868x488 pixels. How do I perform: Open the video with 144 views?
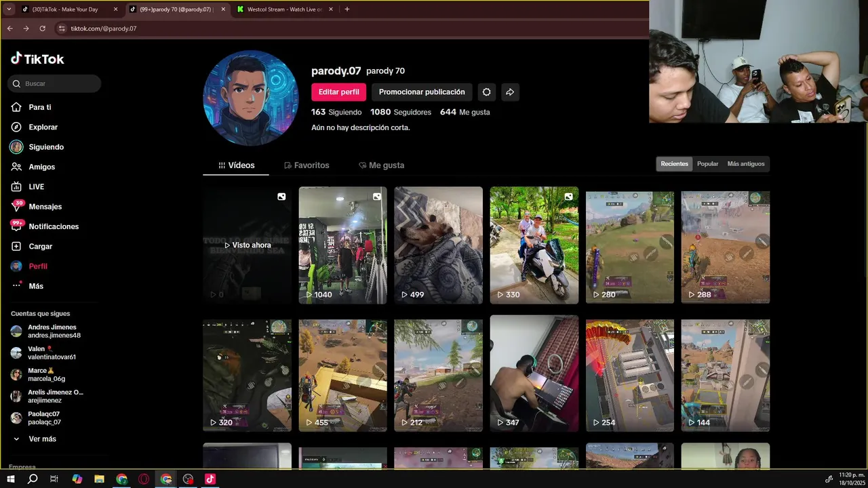pos(726,375)
